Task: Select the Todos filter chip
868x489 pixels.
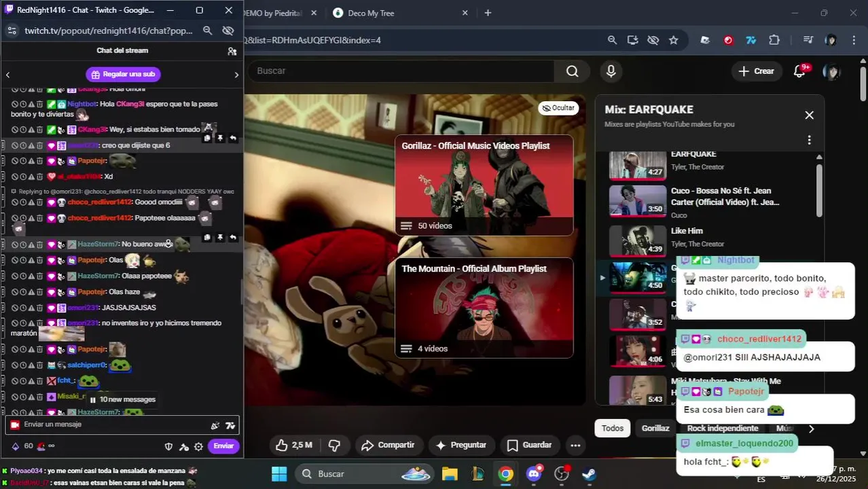Action: (612, 429)
